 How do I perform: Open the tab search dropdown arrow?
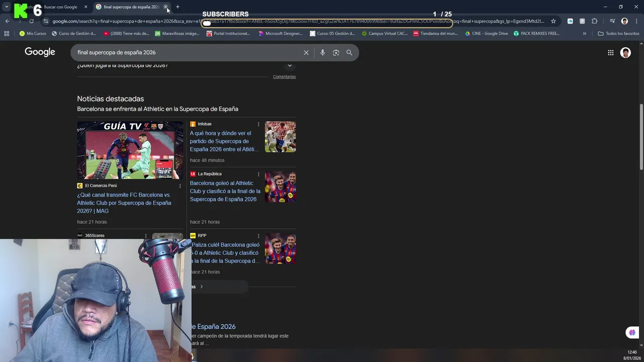[7, 7]
